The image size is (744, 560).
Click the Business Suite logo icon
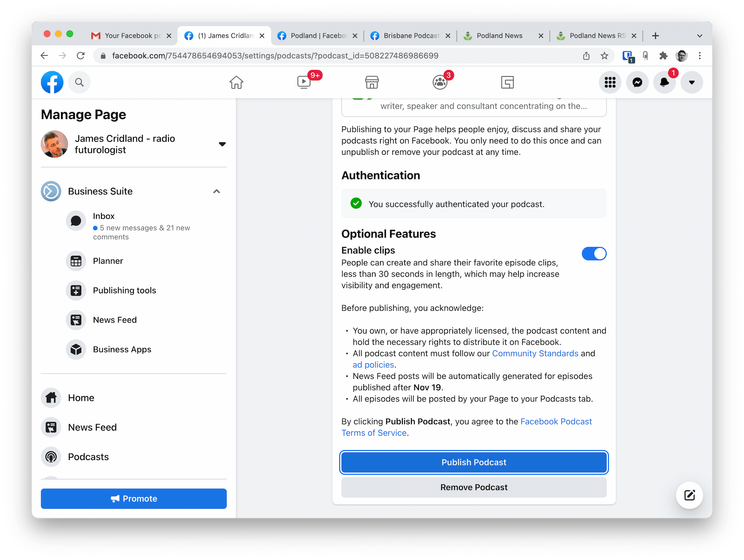(x=51, y=191)
